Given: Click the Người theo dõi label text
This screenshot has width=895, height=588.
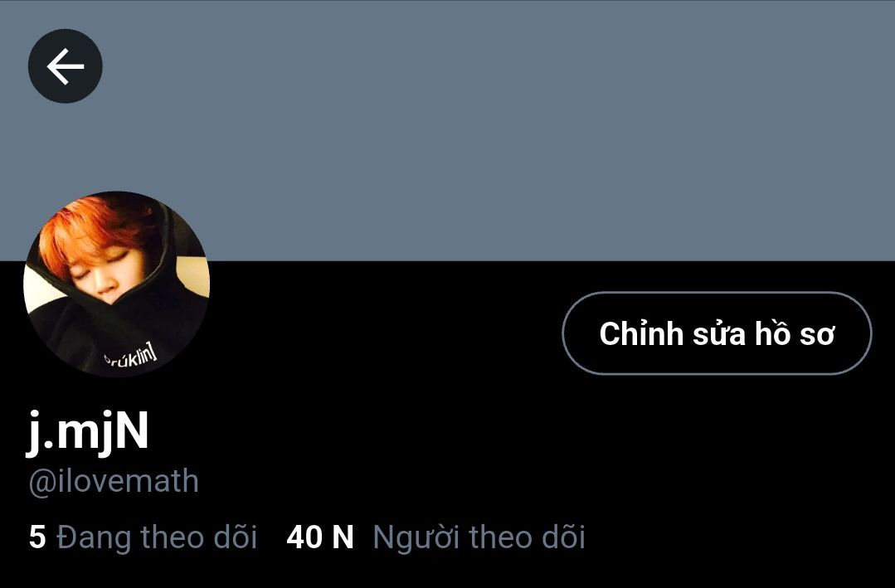Looking at the screenshot, I should click(479, 537).
